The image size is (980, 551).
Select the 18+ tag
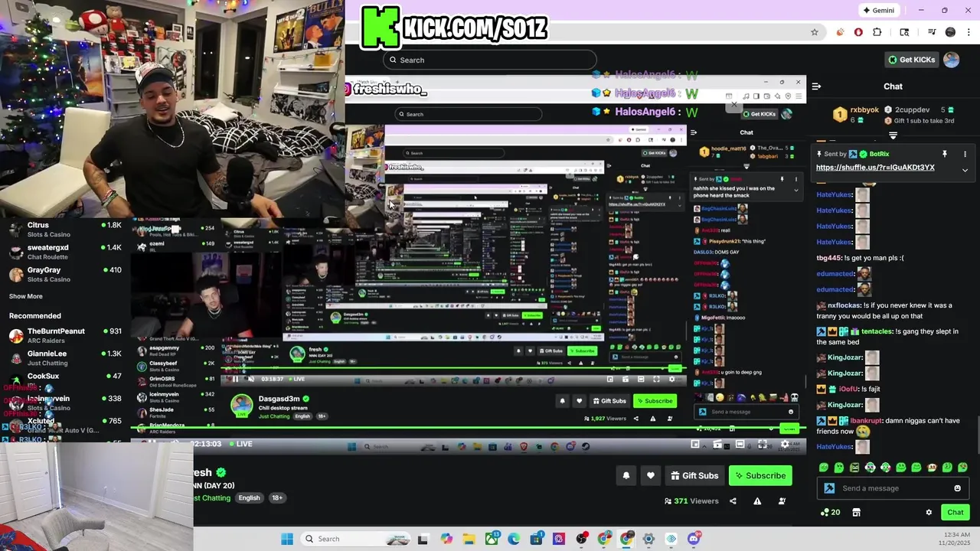point(277,497)
